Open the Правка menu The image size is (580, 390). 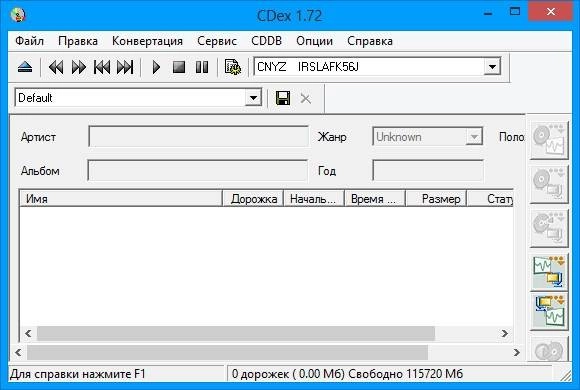(x=78, y=41)
